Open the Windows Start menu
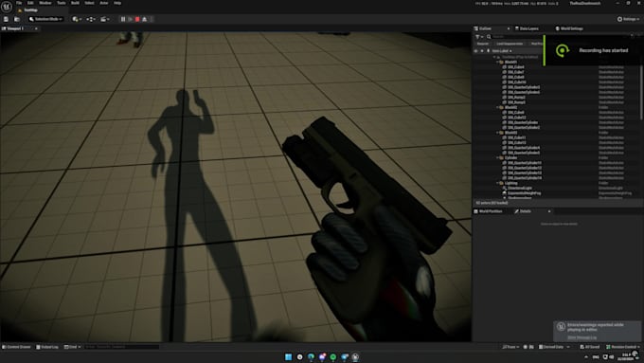Screen dimensions: 644x363 pos(288,356)
